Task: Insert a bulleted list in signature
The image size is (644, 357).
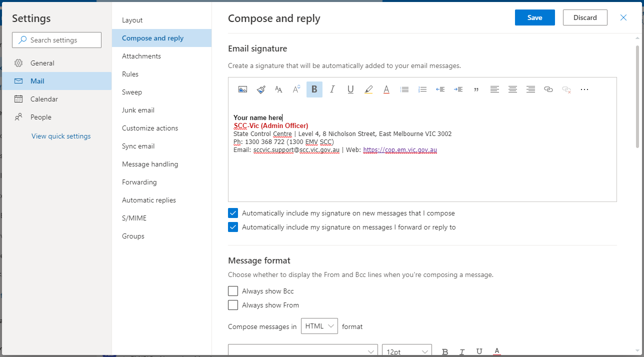Action: tap(404, 89)
